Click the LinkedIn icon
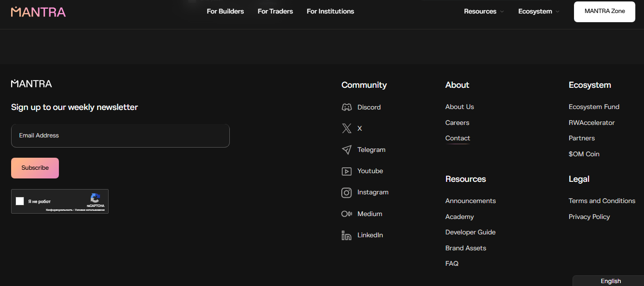The height and width of the screenshot is (286, 644). tap(347, 235)
